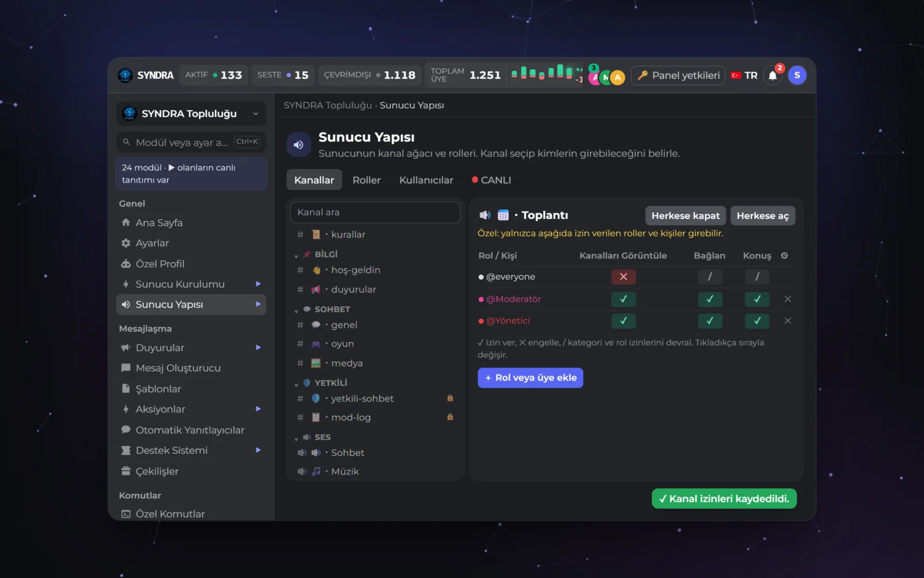Click the SYNDRA logo
Image resolution: width=924 pixels, height=578 pixels.
pyautogui.click(x=146, y=75)
